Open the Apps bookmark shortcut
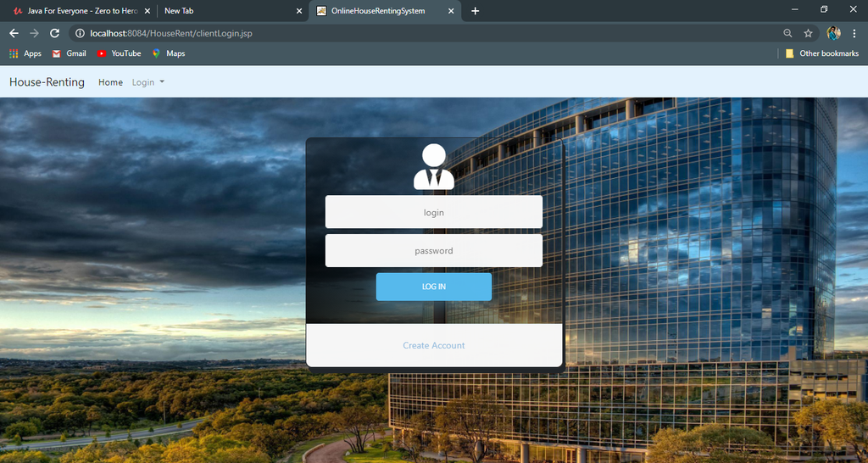The width and height of the screenshot is (868, 463). tap(25, 53)
